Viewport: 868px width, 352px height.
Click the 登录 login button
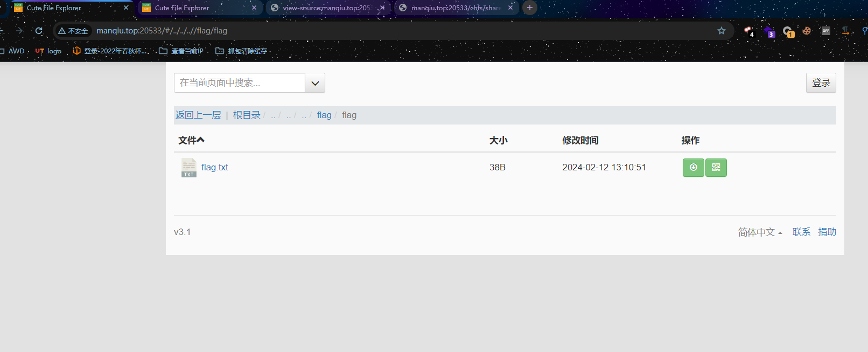tap(821, 83)
